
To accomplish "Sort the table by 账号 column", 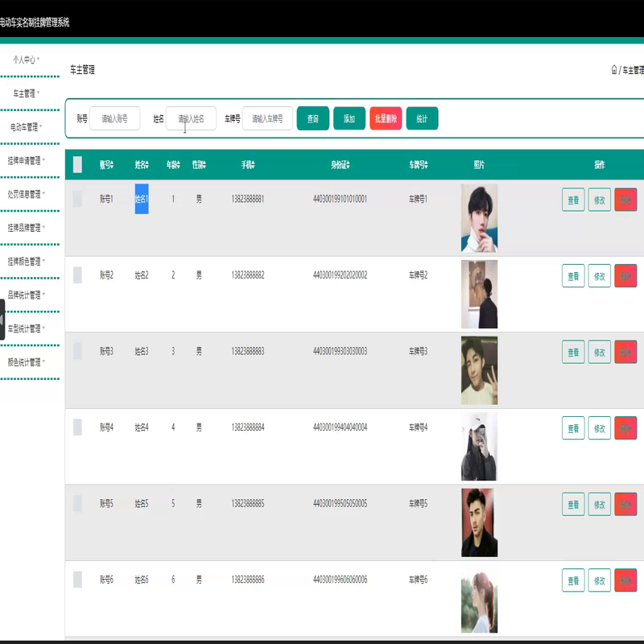I will pyautogui.click(x=106, y=165).
